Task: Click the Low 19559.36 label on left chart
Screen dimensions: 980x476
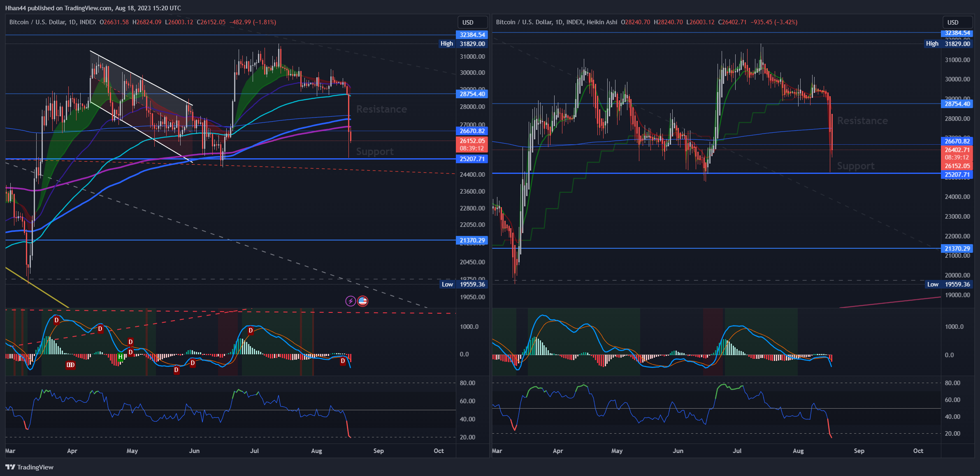Action: pyautogui.click(x=463, y=284)
